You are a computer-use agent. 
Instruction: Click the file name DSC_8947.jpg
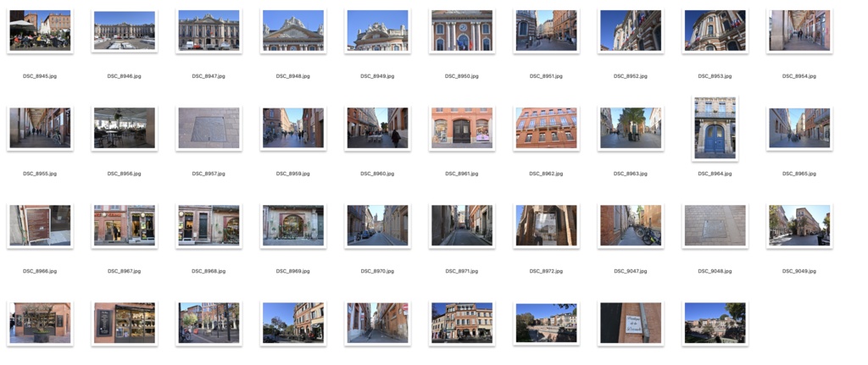209,76
